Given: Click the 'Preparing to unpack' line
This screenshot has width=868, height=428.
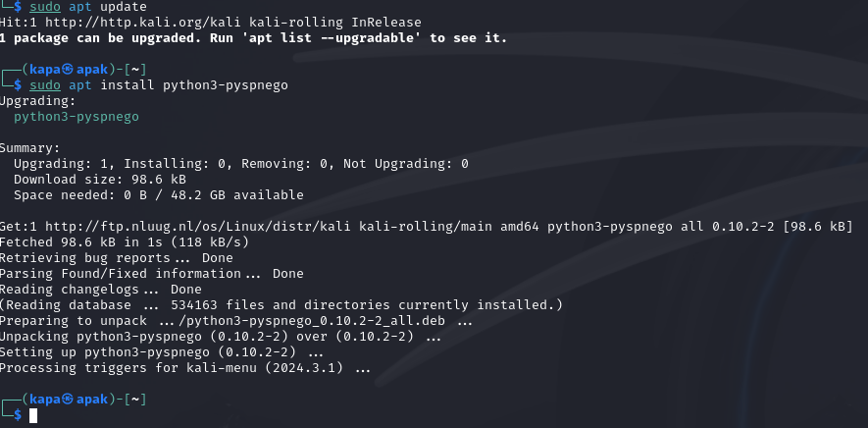Looking at the screenshot, I should 235,321.
